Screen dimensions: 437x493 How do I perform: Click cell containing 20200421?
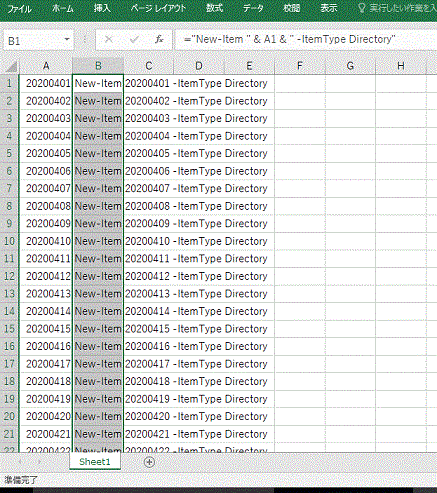(x=46, y=434)
